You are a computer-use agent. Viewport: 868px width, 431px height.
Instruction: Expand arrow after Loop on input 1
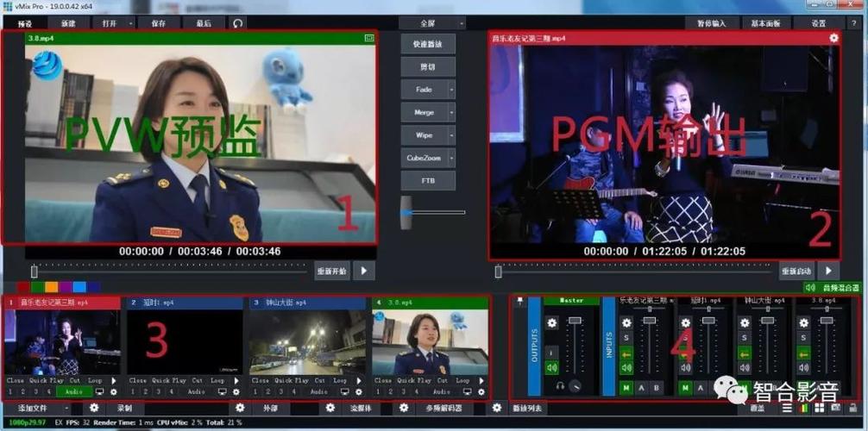[114, 381]
